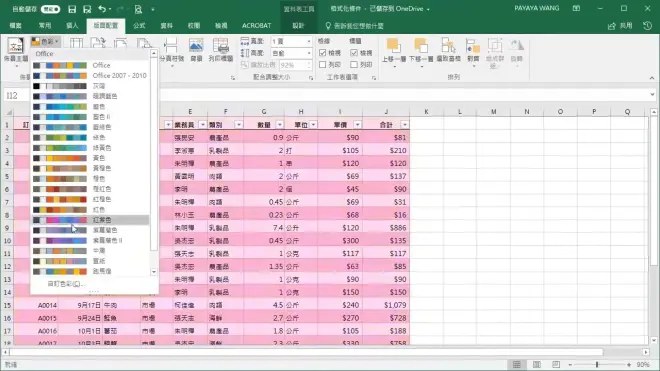Screen dimensions: 660x371
Task: Open Page Setup dialog launcher
Action: [x=233, y=78]
